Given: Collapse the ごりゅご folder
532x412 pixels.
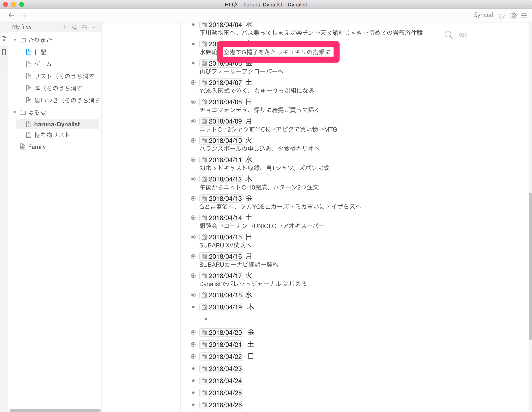Looking at the screenshot, I should (15, 40).
